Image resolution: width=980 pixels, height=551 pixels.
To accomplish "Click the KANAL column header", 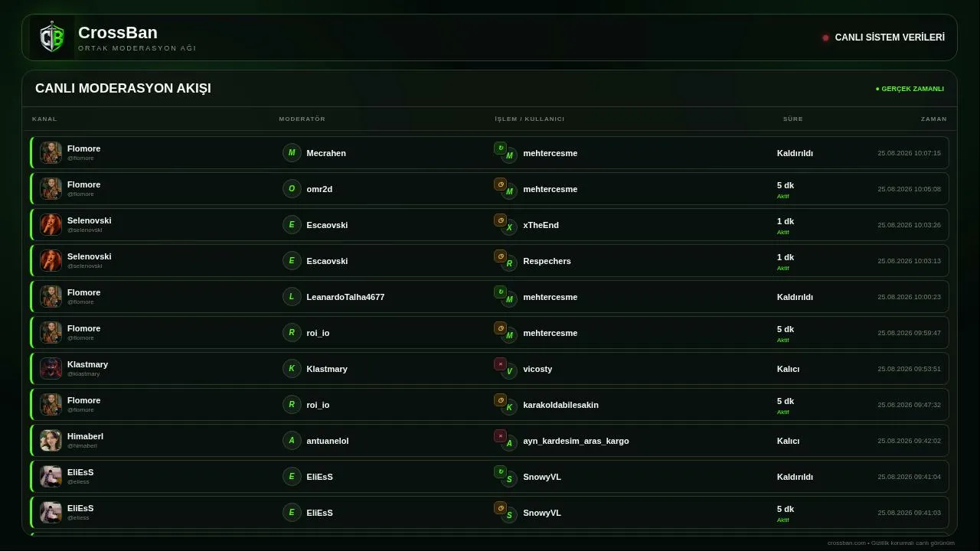I will click(x=44, y=119).
